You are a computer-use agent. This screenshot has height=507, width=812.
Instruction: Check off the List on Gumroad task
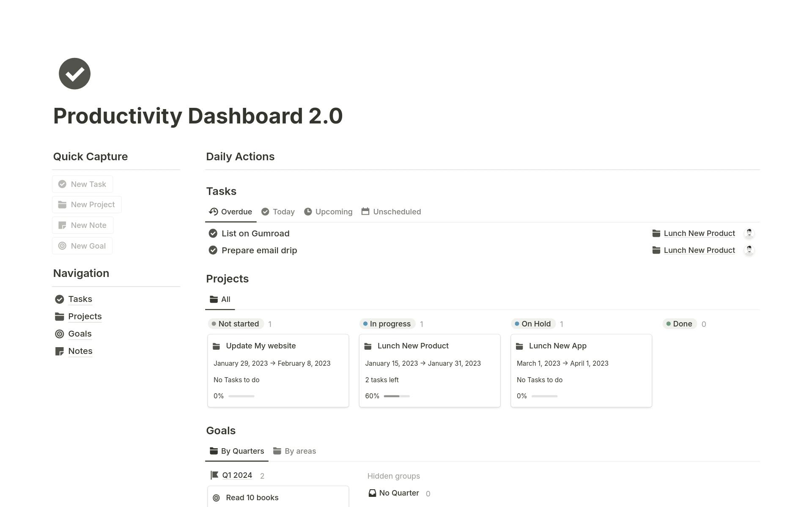point(212,233)
